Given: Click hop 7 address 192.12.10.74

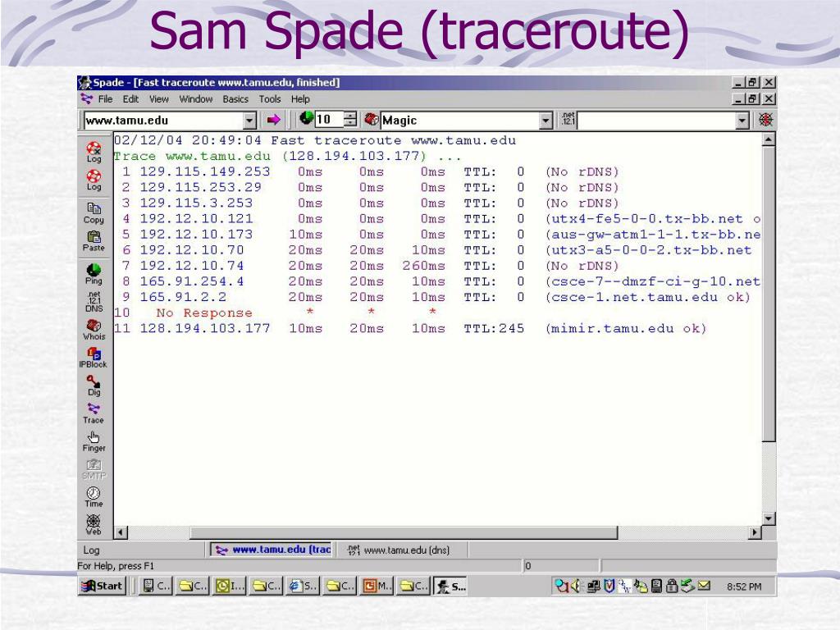Looking at the screenshot, I should tap(192, 265).
